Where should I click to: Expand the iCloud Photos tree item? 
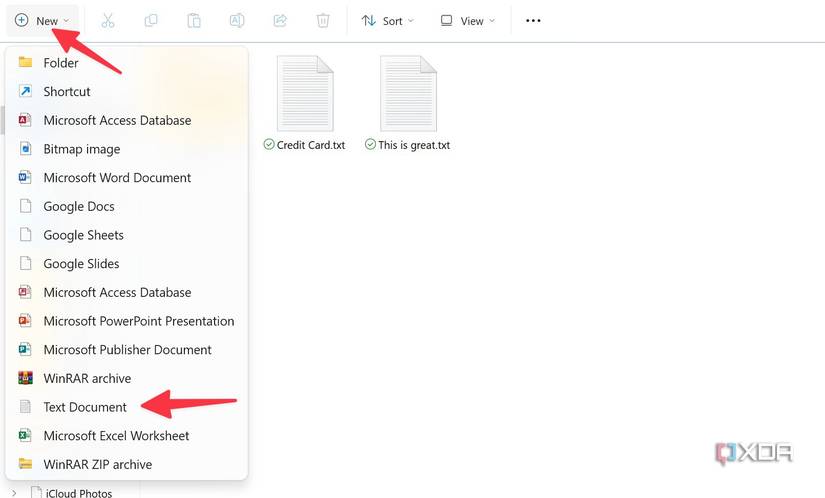pos(14,493)
